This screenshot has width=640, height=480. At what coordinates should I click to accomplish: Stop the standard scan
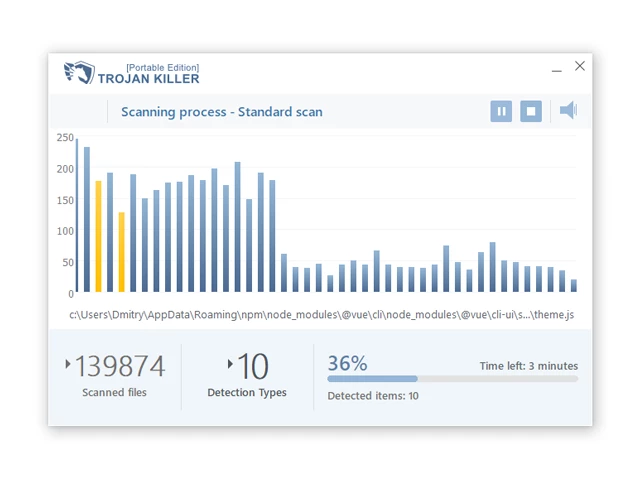[531, 111]
